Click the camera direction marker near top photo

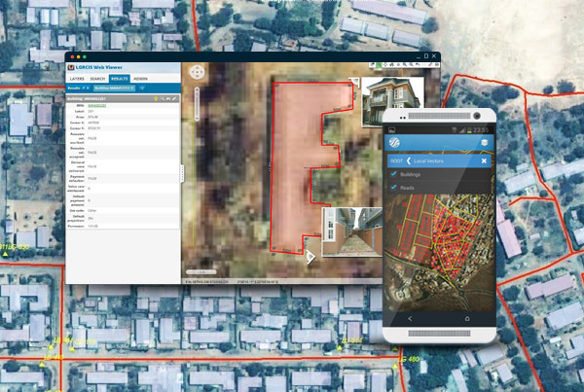[x=355, y=82]
